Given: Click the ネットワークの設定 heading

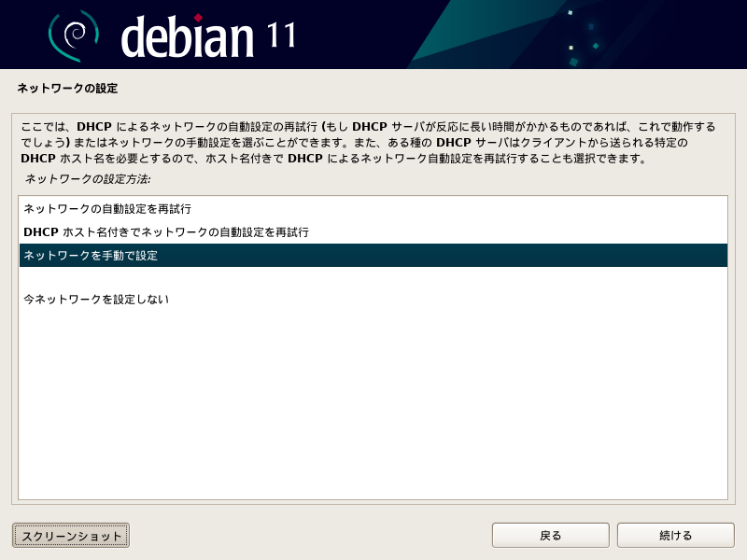Looking at the screenshot, I should (67, 88).
